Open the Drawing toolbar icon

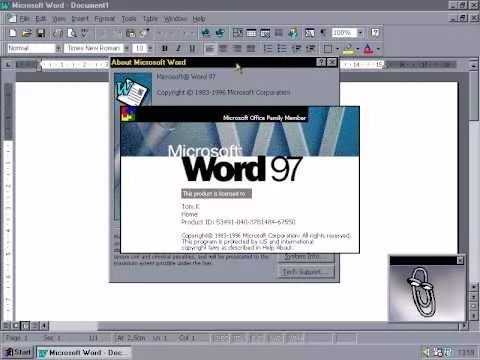293,33
